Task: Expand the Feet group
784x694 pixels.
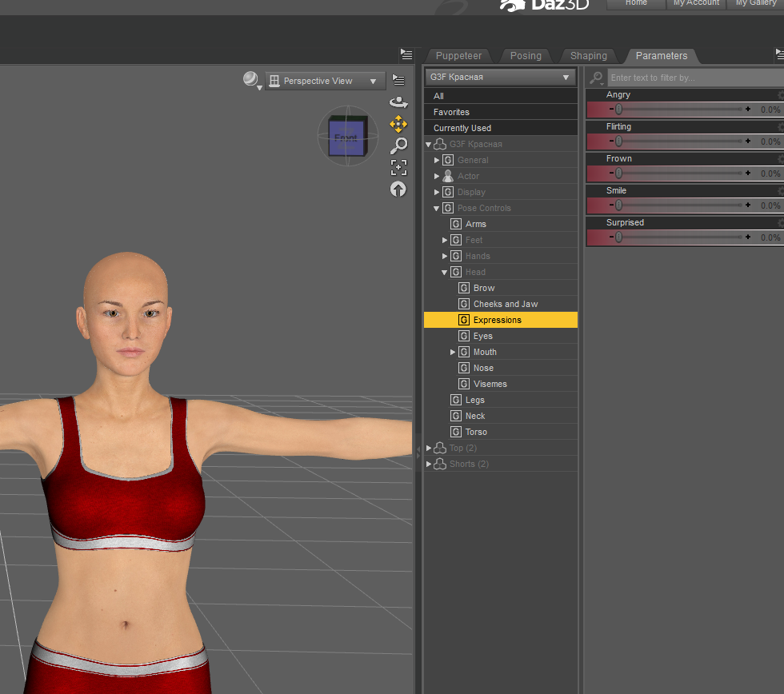Action: click(x=445, y=241)
